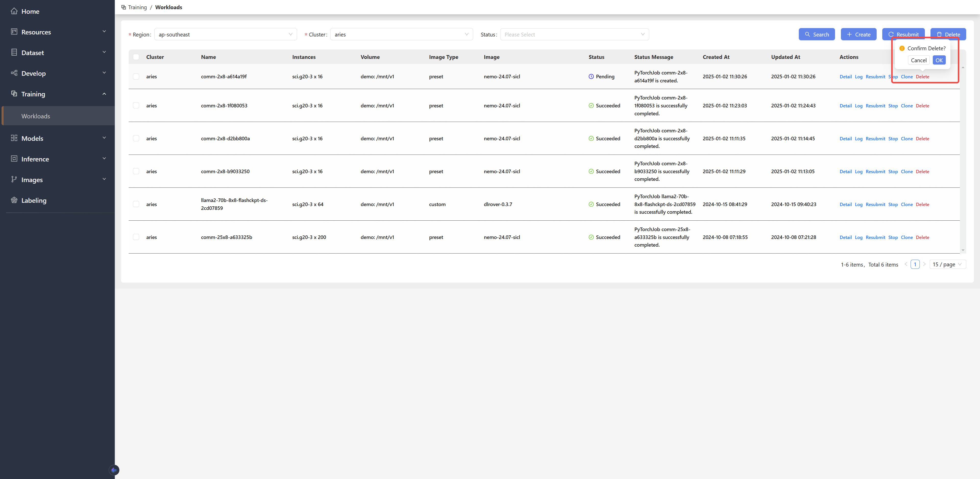Select the checkbox for comm-2x8-d2bb800a

[x=136, y=138]
